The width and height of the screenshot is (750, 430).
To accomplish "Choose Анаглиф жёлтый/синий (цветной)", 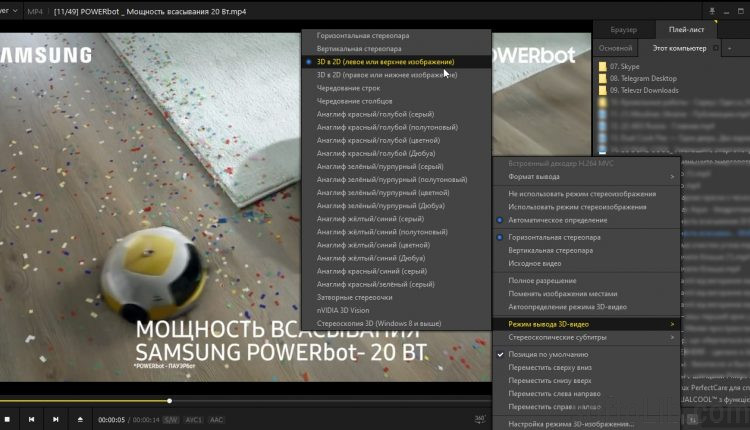I will (x=397, y=245).
